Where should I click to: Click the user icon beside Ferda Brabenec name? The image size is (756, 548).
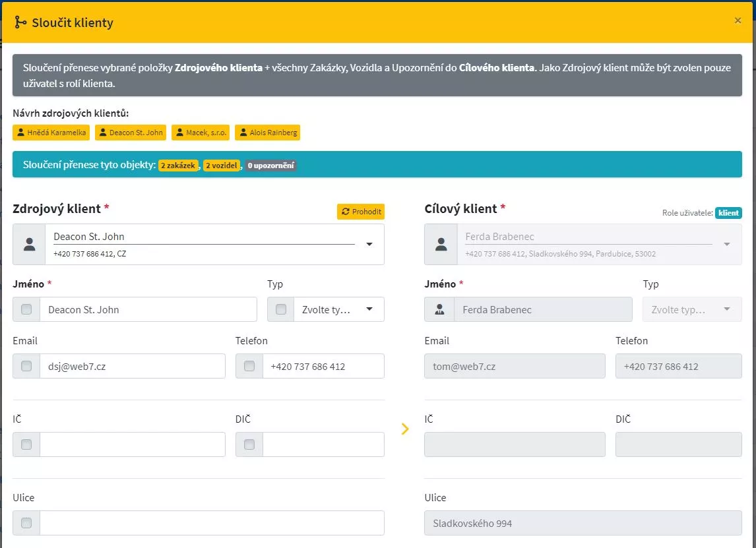coord(439,309)
